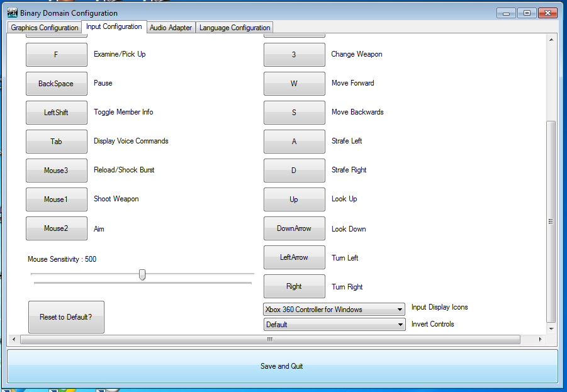Change the Pause key binding BackSpace

(x=56, y=84)
